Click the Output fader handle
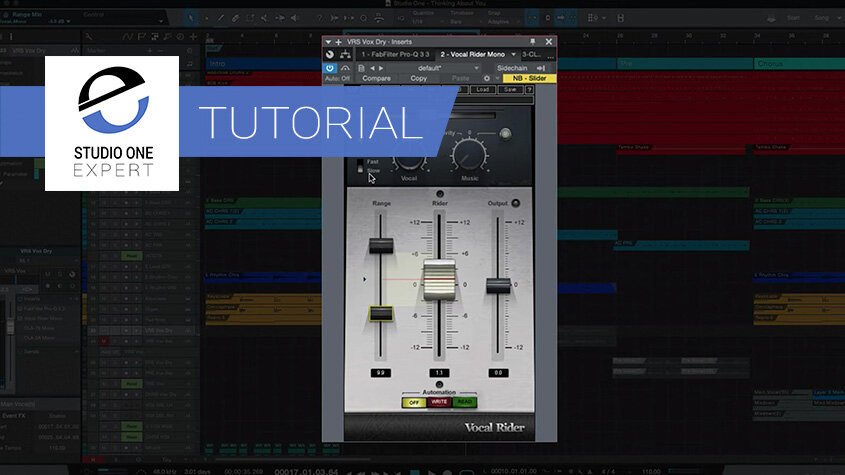845x475 pixels. pyautogui.click(x=498, y=285)
